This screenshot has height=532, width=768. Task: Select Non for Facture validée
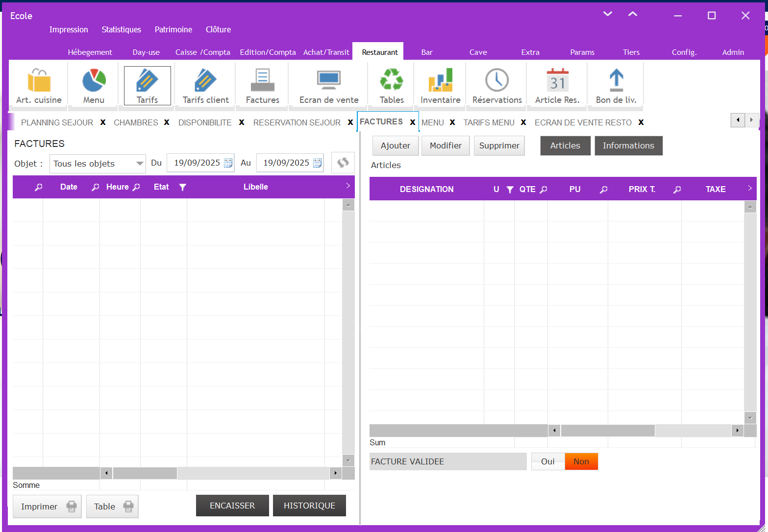pos(581,461)
